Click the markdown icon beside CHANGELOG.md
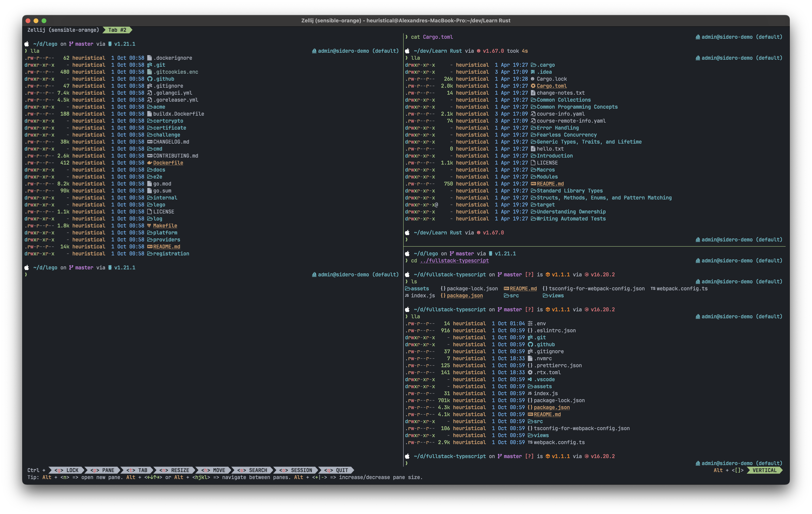 [150, 142]
